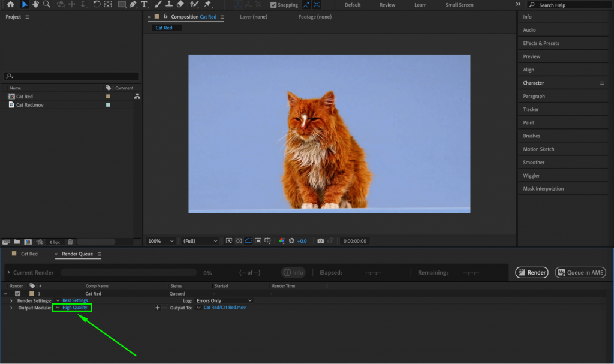The width and height of the screenshot is (614, 364).
Task: Click the Render button
Action: point(531,272)
